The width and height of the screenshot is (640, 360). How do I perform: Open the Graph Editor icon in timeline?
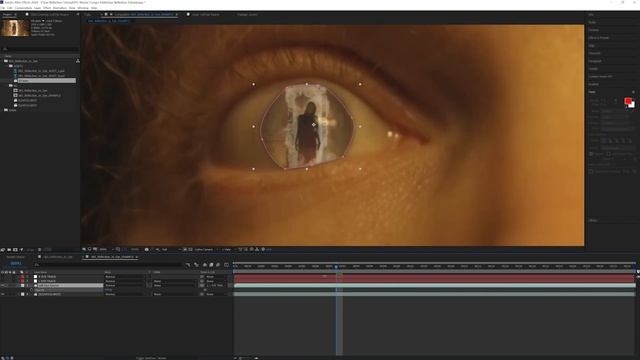tap(227, 265)
